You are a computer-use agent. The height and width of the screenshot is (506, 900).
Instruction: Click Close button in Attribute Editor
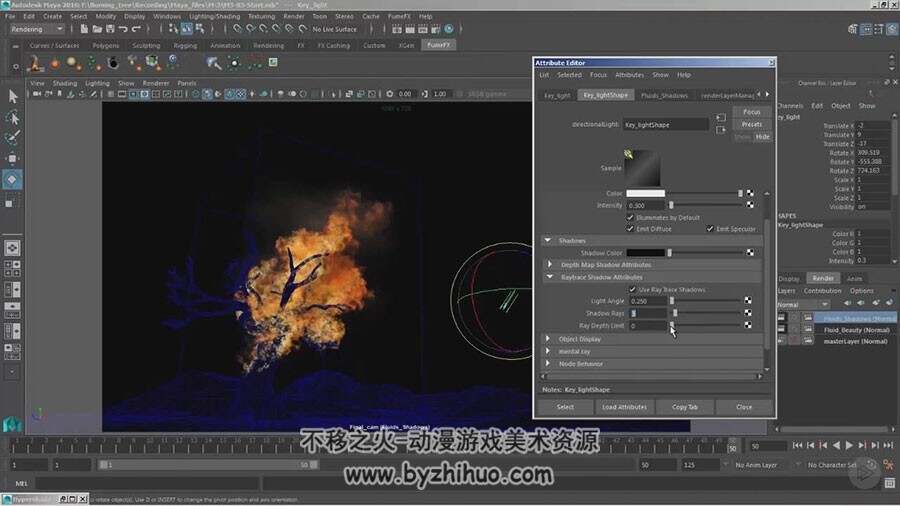pyautogui.click(x=744, y=407)
